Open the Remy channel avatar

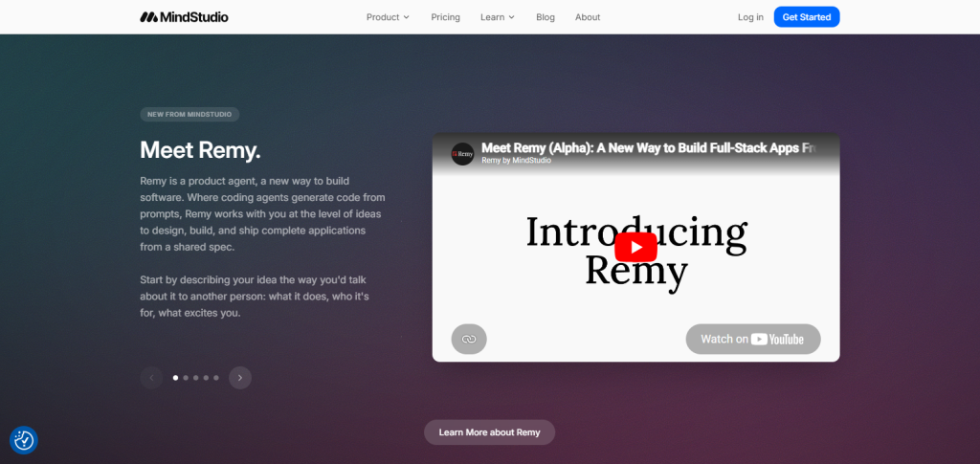coord(462,154)
